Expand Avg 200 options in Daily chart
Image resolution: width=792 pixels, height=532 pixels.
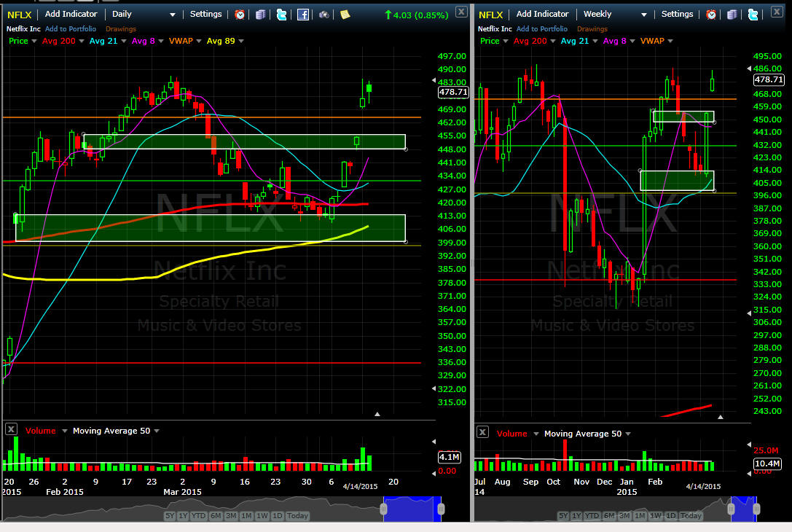(82, 41)
